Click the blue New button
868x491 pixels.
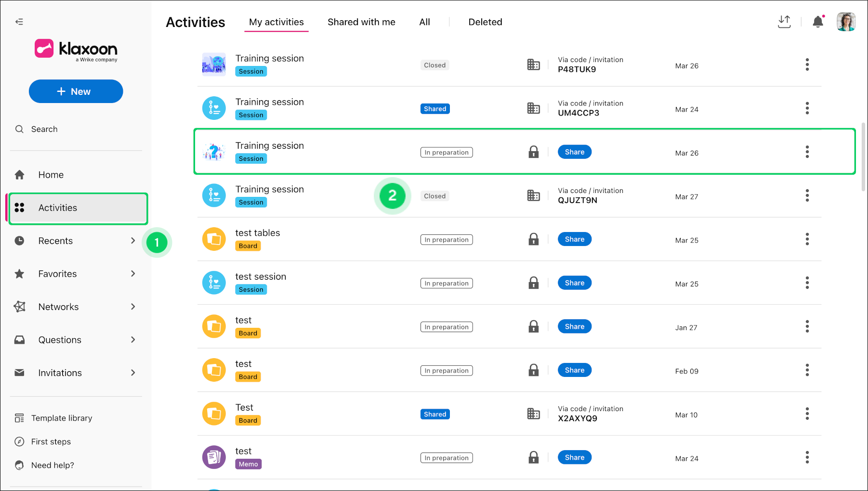click(76, 91)
